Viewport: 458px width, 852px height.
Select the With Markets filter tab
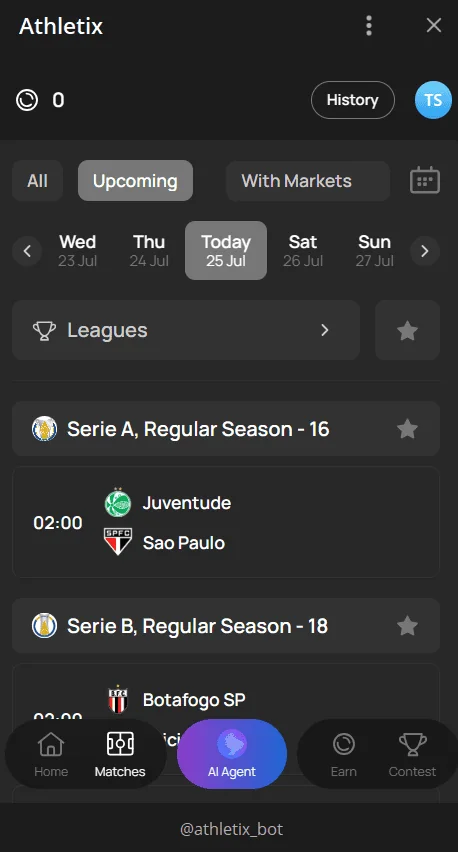point(308,180)
